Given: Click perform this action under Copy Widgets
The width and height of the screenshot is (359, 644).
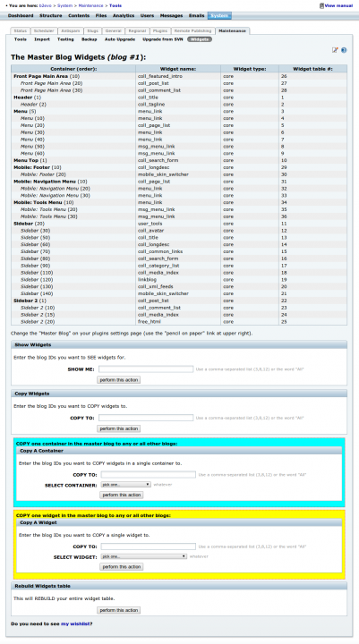Looking at the screenshot, I should 119,428.
